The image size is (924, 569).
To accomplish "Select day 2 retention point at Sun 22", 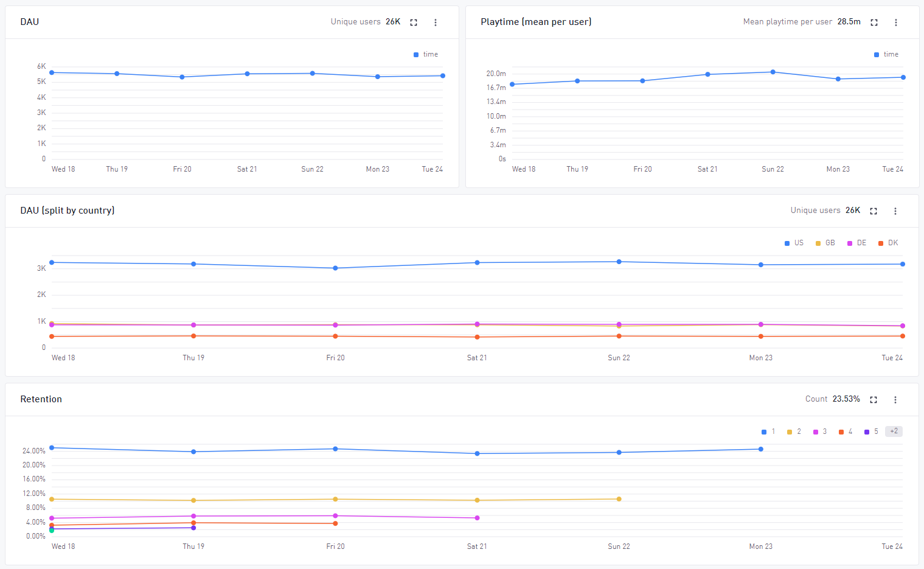I will [x=619, y=499].
